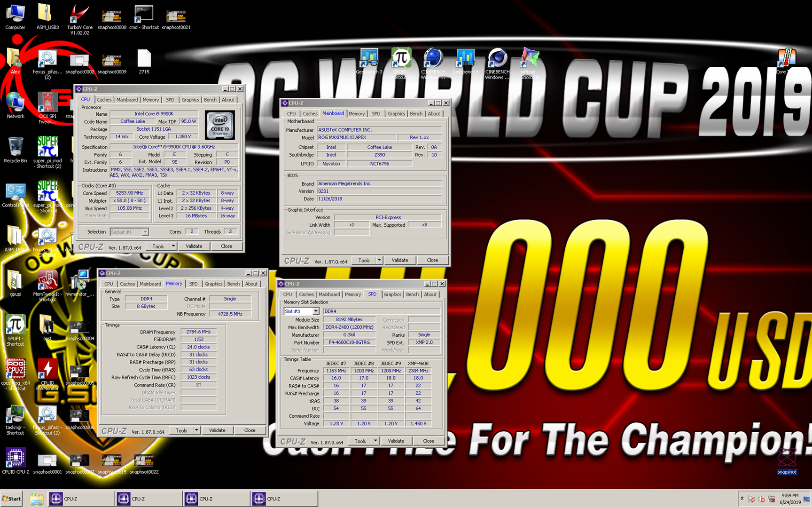Open snaphsot0004 image file

80,331
